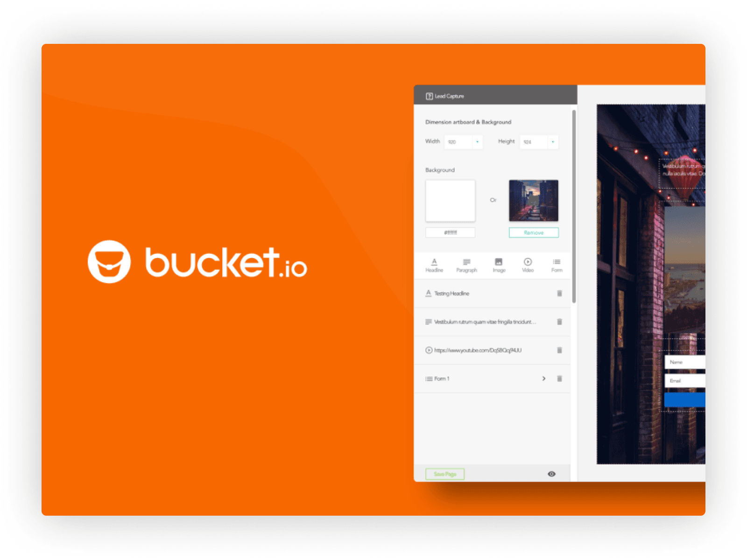
Task: Click the background hex color field
Action: [450, 232]
